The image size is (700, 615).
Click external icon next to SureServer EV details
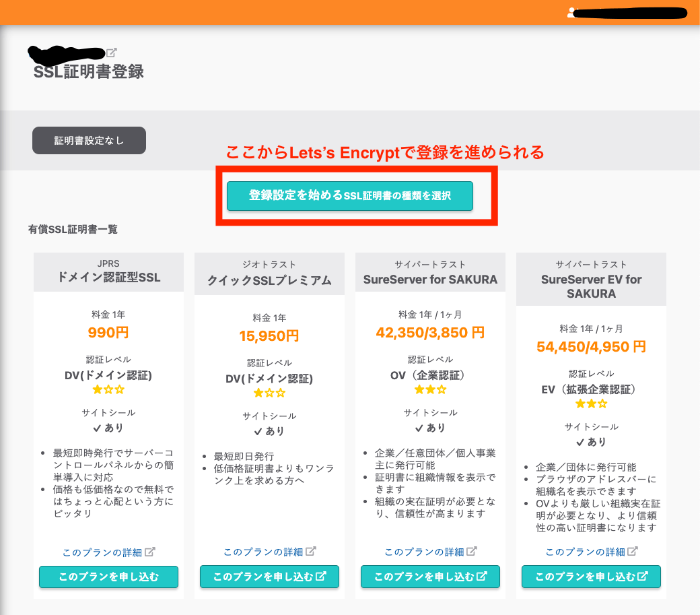(x=633, y=552)
